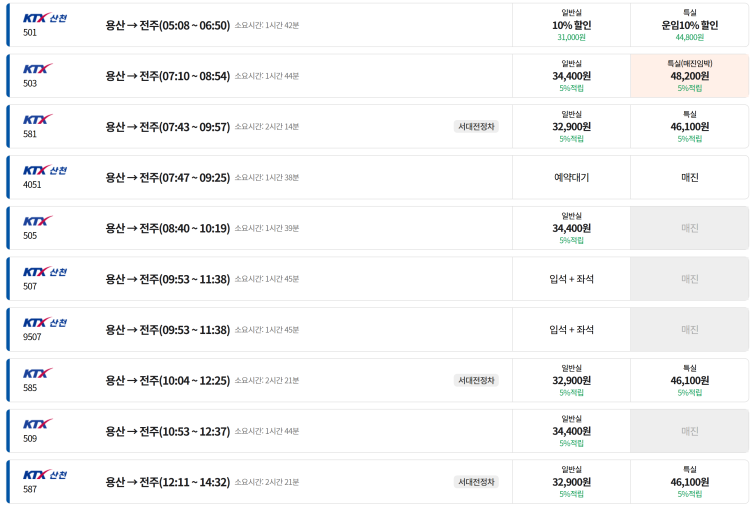Choose 입석 + 좌석 option for train 507
The width and height of the screenshot is (750, 508).
point(571,278)
